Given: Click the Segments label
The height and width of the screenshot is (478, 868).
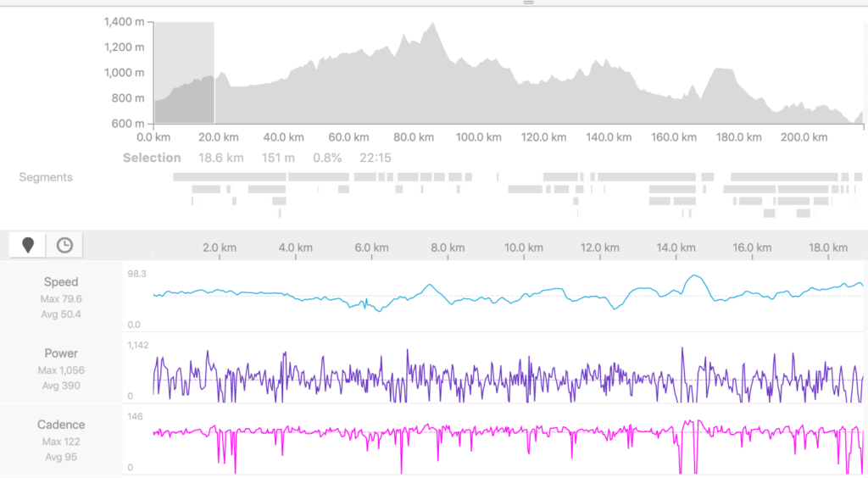Looking at the screenshot, I should coord(46,177).
